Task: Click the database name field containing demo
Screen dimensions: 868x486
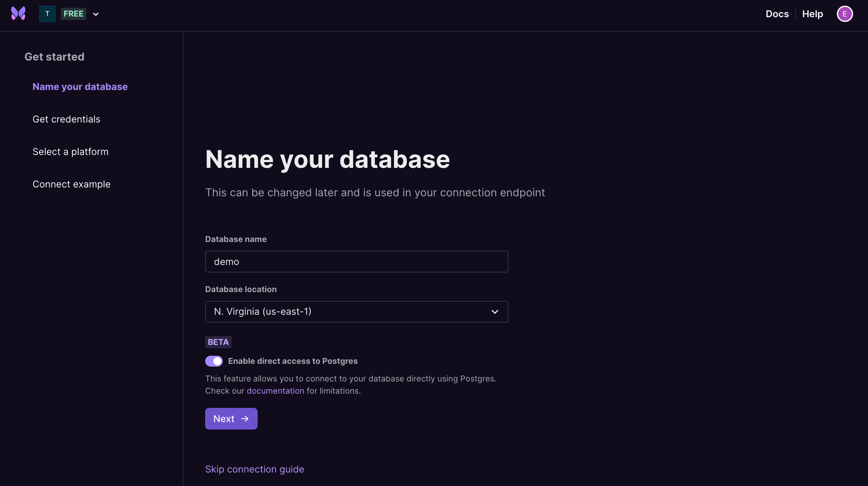Action: click(x=356, y=261)
